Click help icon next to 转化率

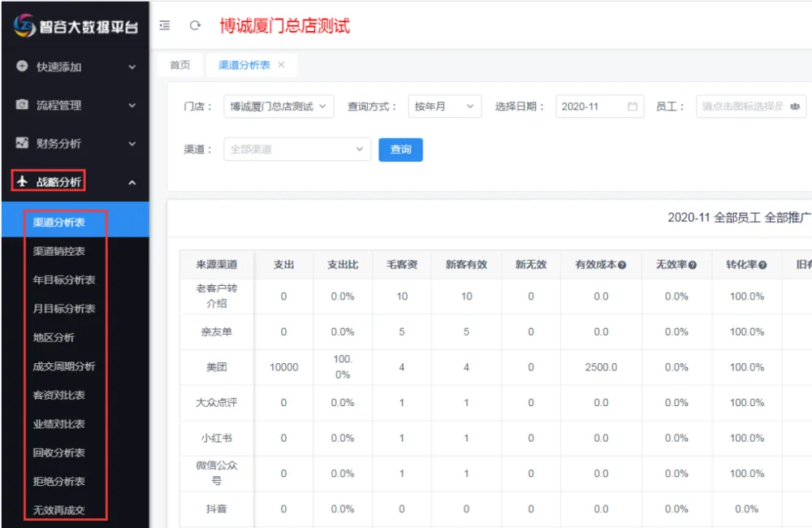(762, 265)
